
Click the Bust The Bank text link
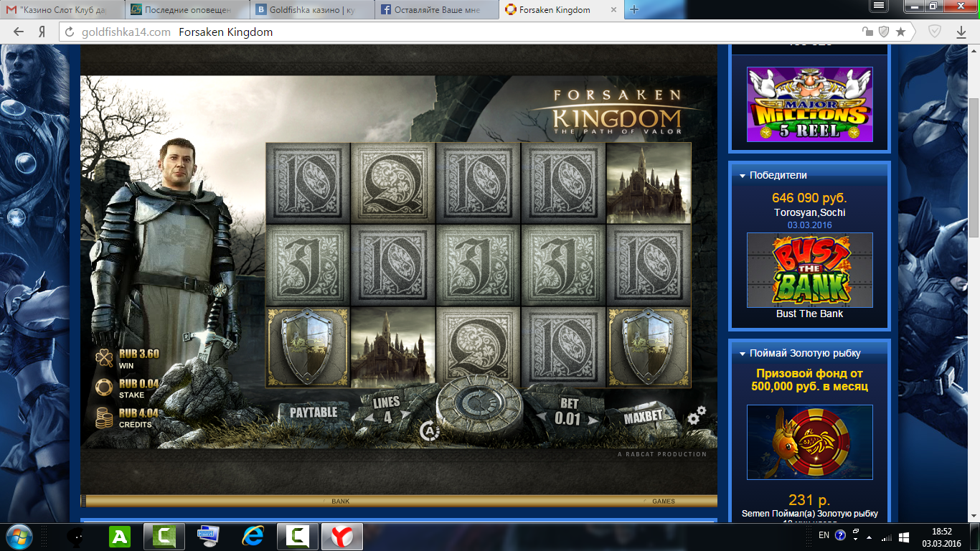809,314
